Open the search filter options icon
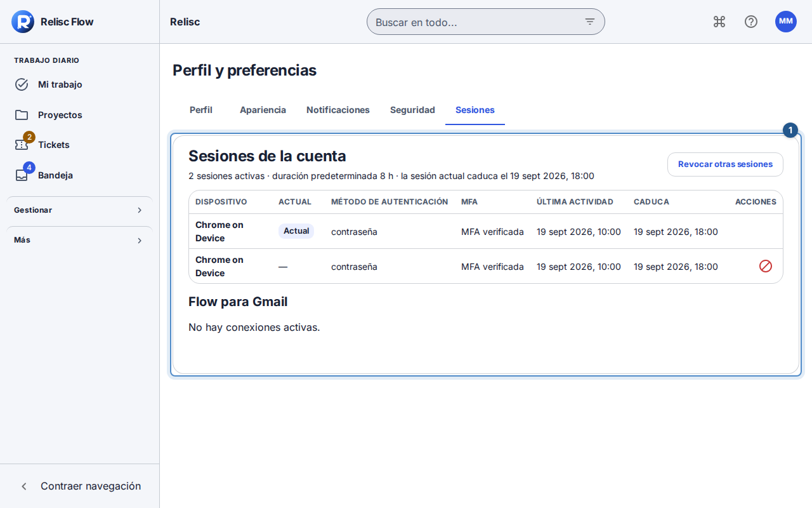 (x=590, y=22)
